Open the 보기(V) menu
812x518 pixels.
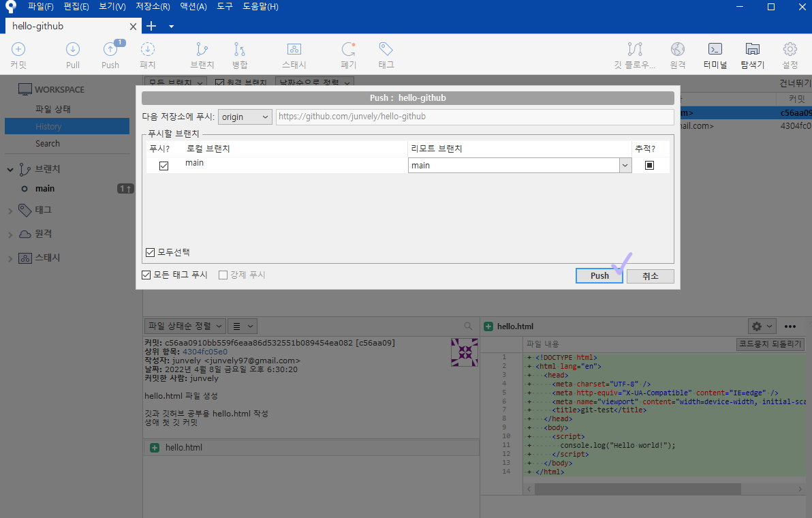[112, 7]
